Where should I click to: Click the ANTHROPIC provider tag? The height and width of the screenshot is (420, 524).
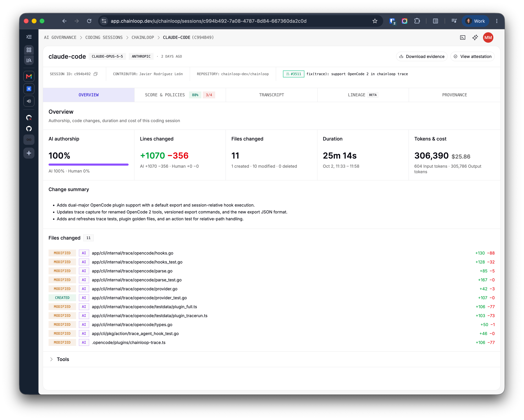point(141,57)
